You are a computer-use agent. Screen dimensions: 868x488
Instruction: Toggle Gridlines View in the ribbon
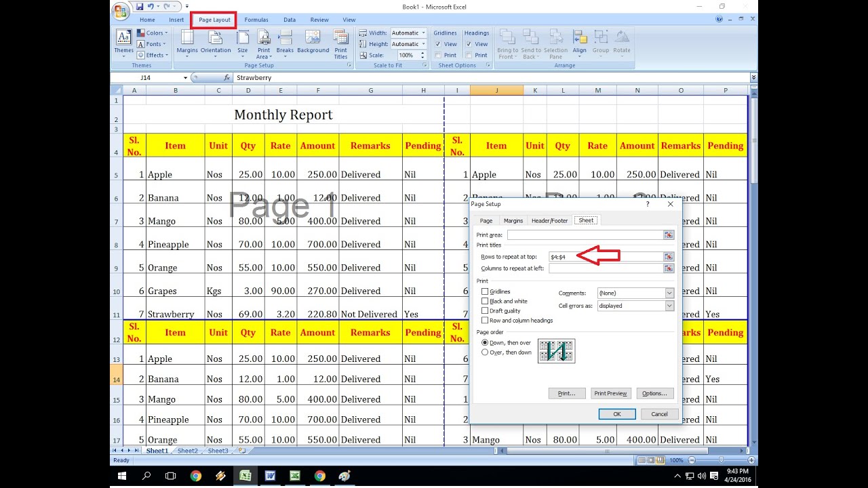click(438, 44)
